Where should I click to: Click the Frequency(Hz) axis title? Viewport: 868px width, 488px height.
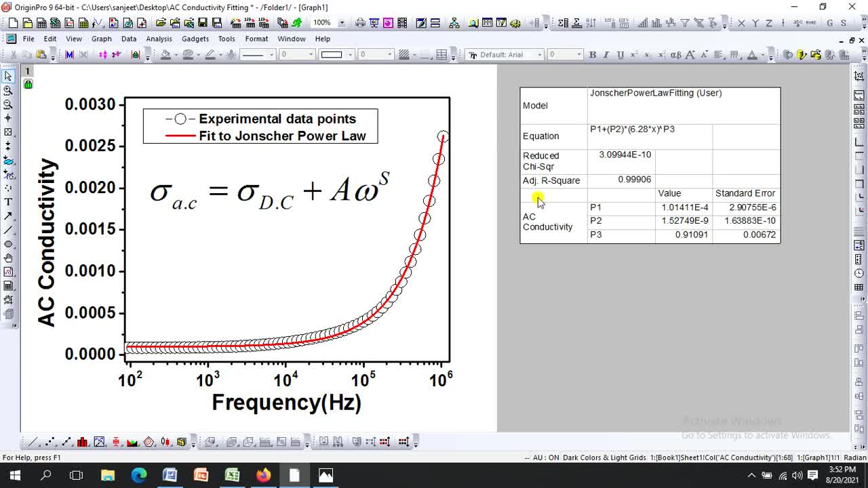point(286,402)
